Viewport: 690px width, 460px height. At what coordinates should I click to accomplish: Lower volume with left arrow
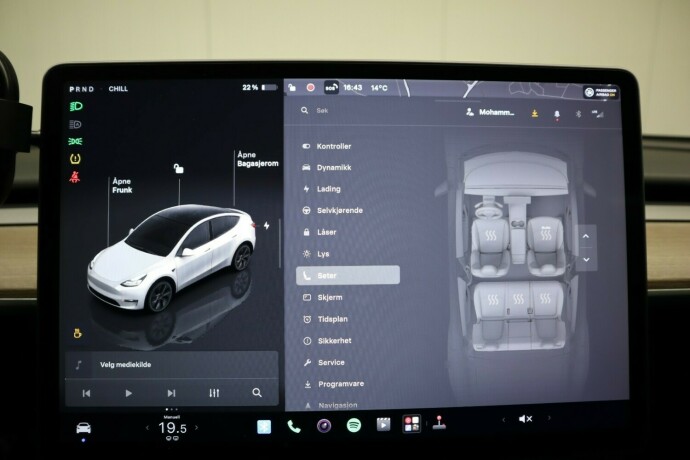[x=503, y=420]
